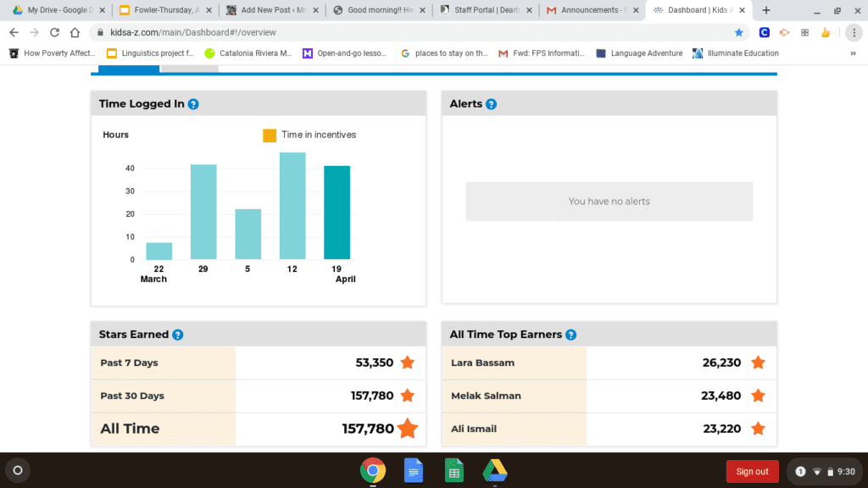Screen dimensions: 868x488
Task: Switch to the Staff Portal tab
Action: [x=485, y=10]
